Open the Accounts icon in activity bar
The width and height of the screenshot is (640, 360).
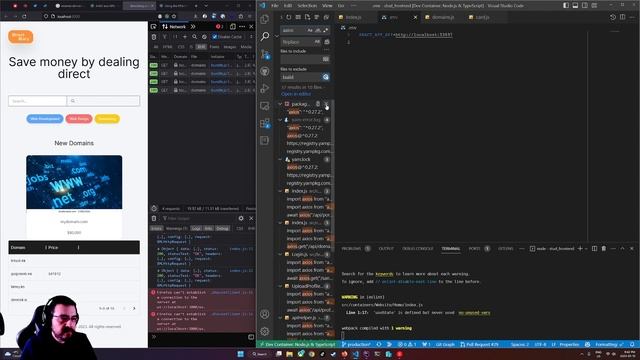click(264, 314)
